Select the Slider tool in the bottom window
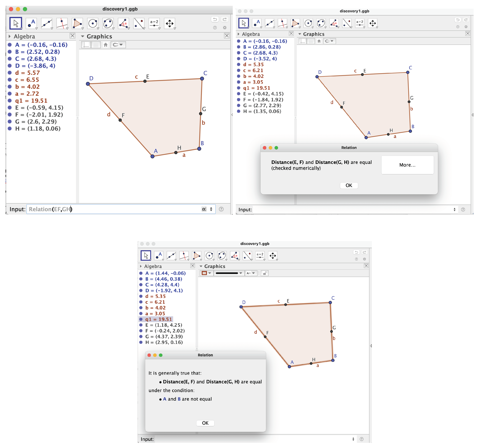The image size is (480, 448). click(260, 255)
